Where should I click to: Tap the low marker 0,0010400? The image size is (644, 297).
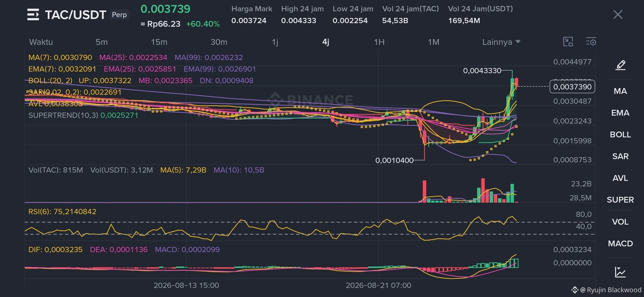point(394,160)
